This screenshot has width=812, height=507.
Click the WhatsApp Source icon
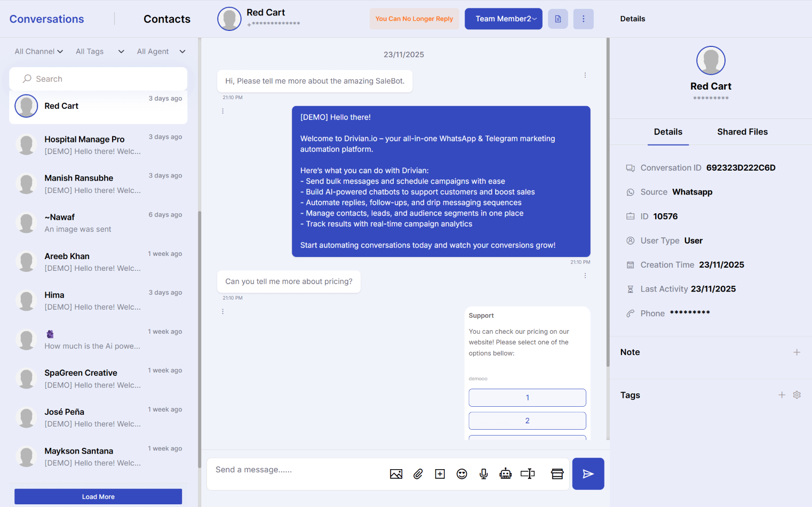(x=630, y=192)
